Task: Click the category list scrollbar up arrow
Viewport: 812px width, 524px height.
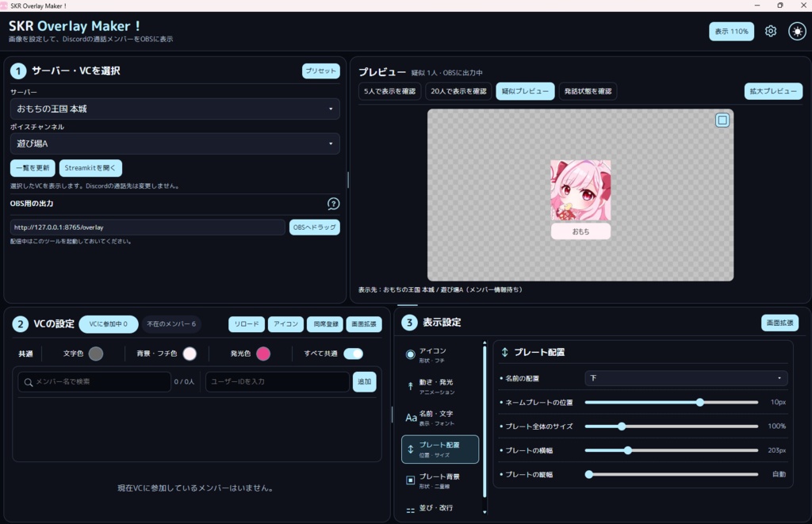Action: 485,342
